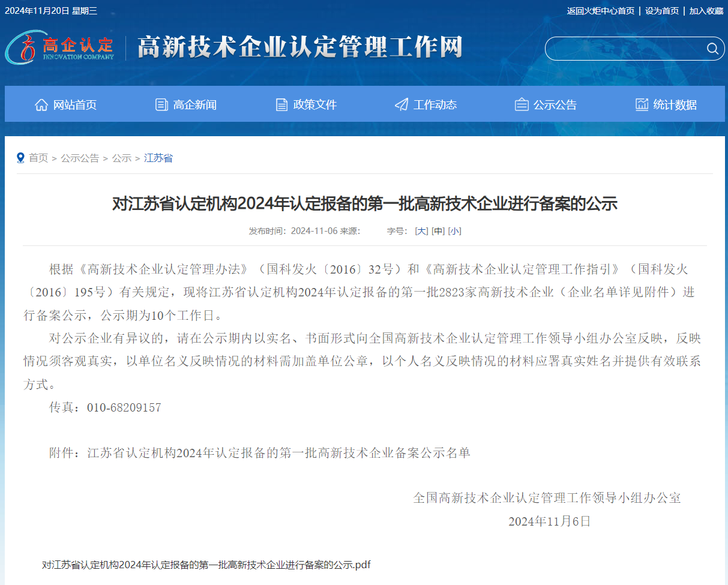Click the article title 对江苏省认定机构2024年...
Viewport: 728px width, 585px height.
point(365,203)
